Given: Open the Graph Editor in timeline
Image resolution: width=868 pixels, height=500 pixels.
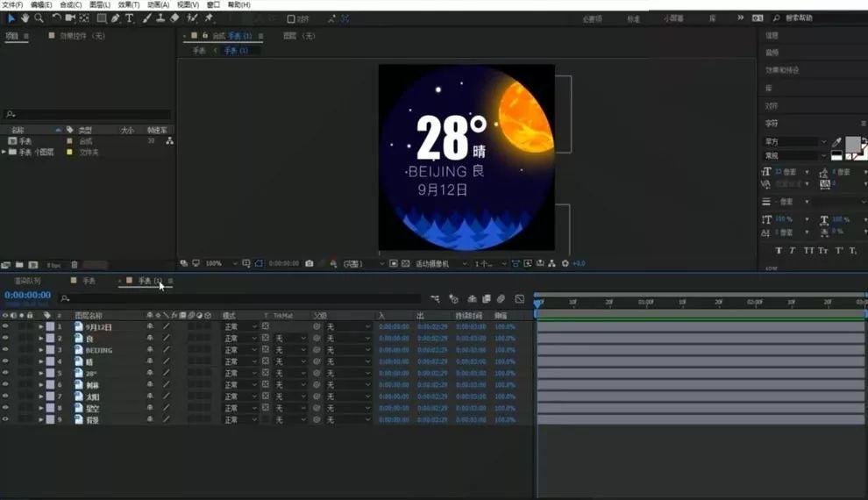Looking at the screenshot, I should [x=519, y=299].
